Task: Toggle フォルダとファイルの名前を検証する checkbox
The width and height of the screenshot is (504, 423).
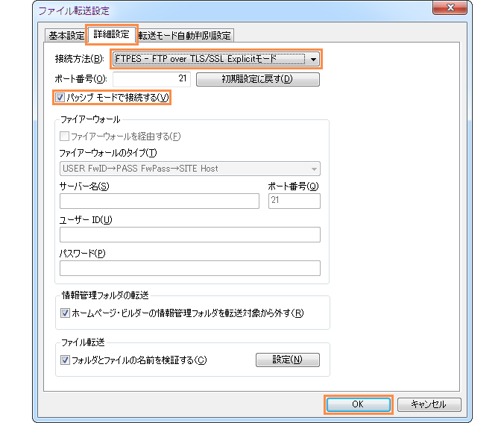Action: (x=65, y=360)
